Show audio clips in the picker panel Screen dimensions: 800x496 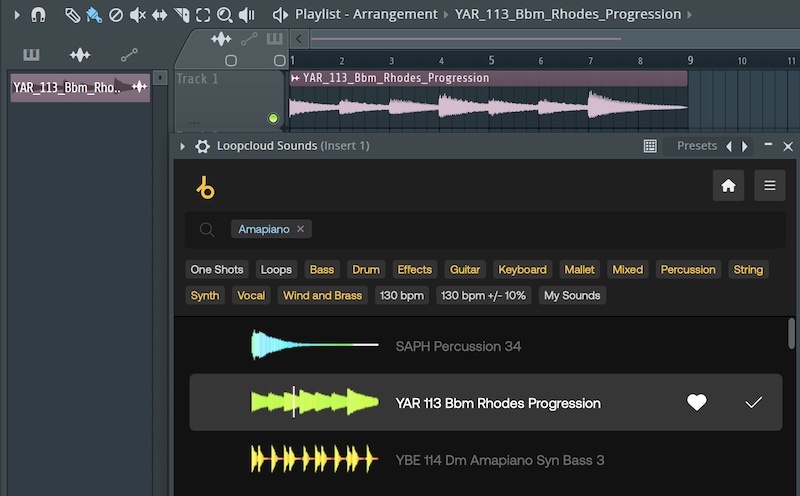[x=80, y=55]
